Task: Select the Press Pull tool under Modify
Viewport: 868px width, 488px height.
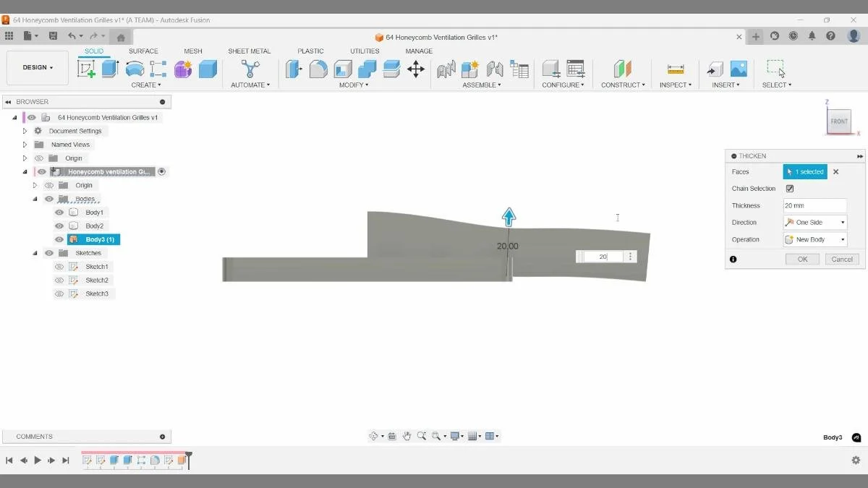Action: (294, 69)
